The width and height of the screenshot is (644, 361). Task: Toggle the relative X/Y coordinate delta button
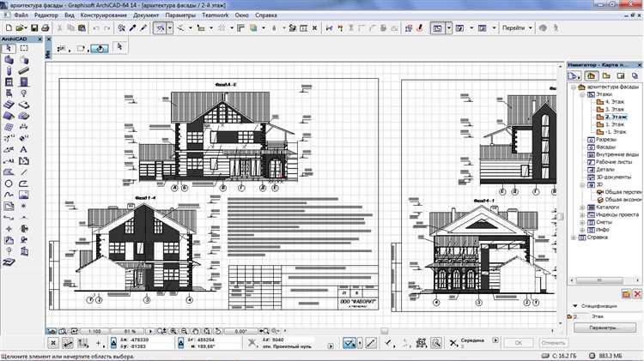point(113,342)
